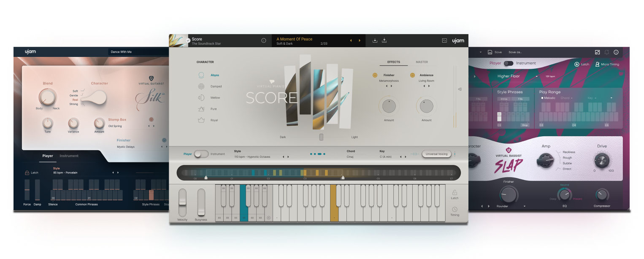Select the Real character setting in Silk
The width and height of the screenshot is (644, 259).
[75, 100]
